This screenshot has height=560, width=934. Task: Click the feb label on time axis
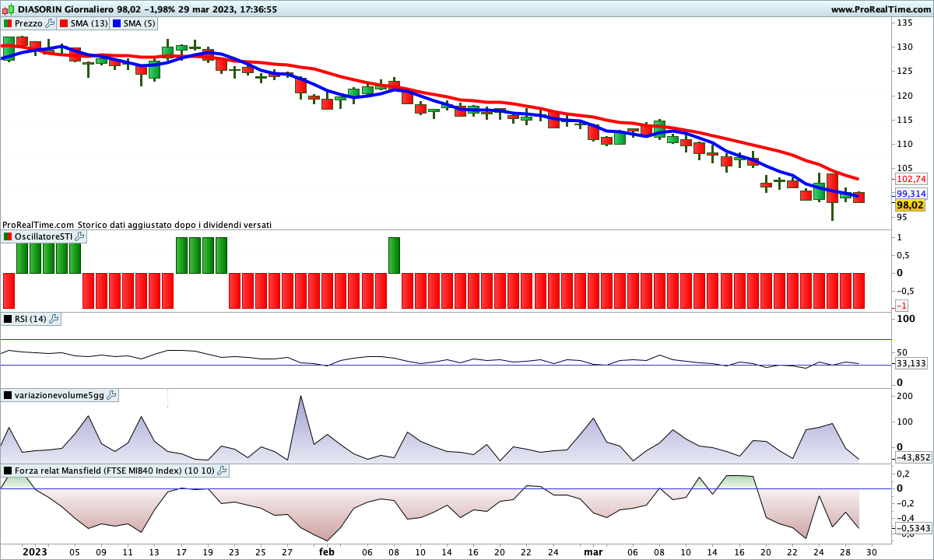tap(327, 551)
